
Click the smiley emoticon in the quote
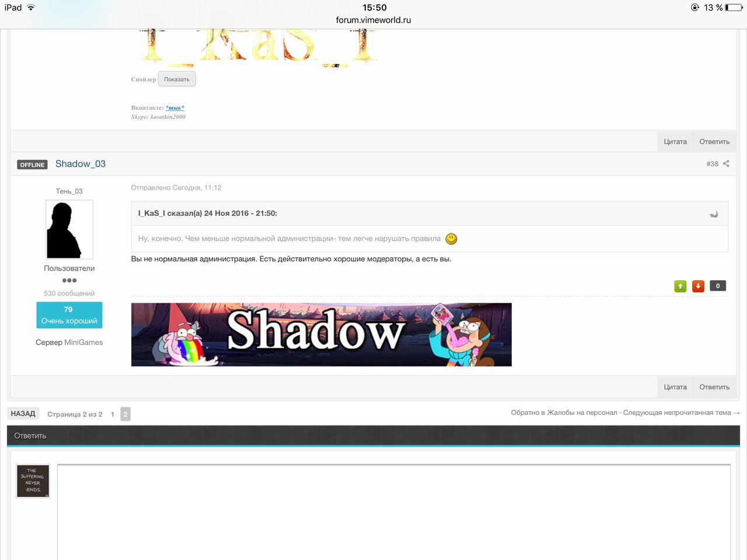(451, 239)
